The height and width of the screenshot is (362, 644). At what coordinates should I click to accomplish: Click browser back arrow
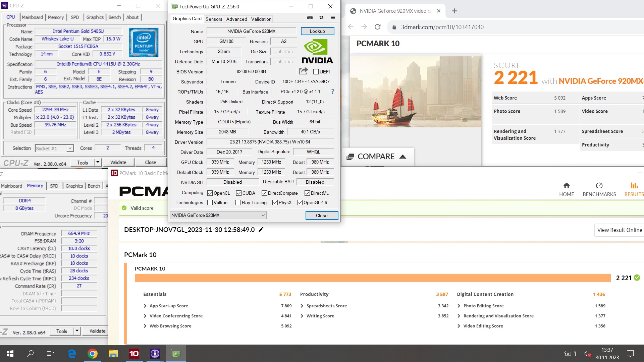click(351, 27)
